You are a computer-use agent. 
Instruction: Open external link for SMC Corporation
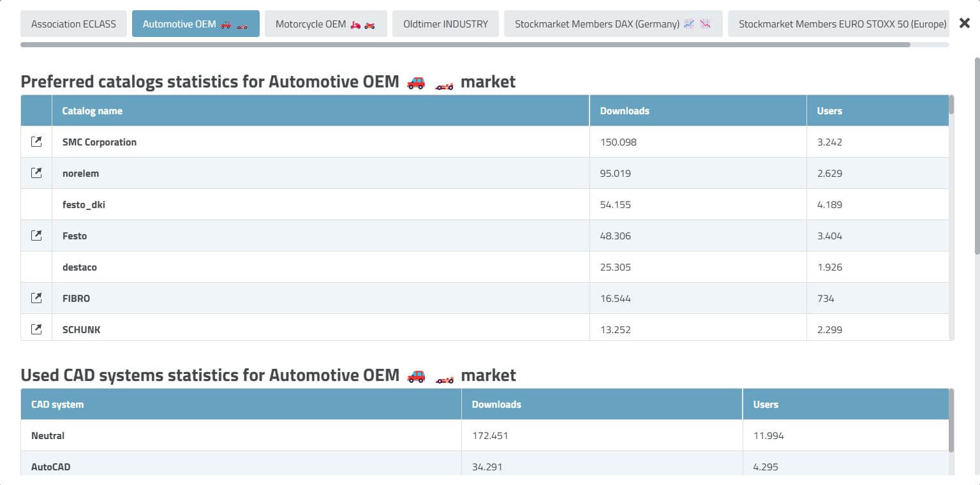tap(36, 142)
